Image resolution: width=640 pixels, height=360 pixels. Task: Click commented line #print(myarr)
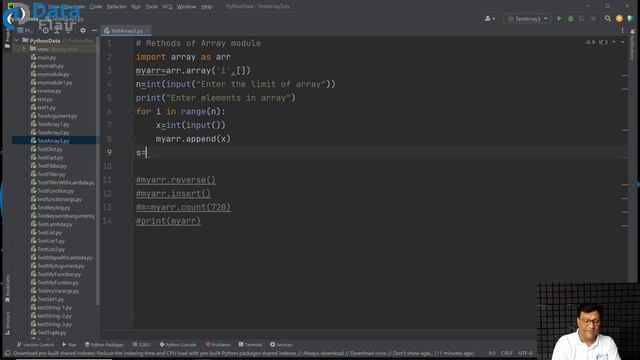click(x=168, y=221)
